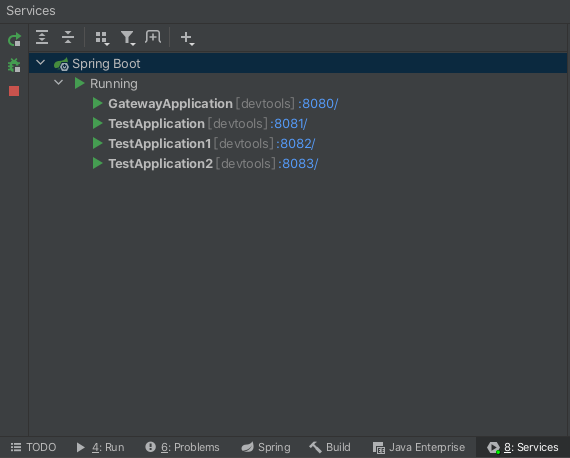Screen dimensions: 570x458
Task: Click the Debug rerun bug icon
Action: (x=14, y=65)
